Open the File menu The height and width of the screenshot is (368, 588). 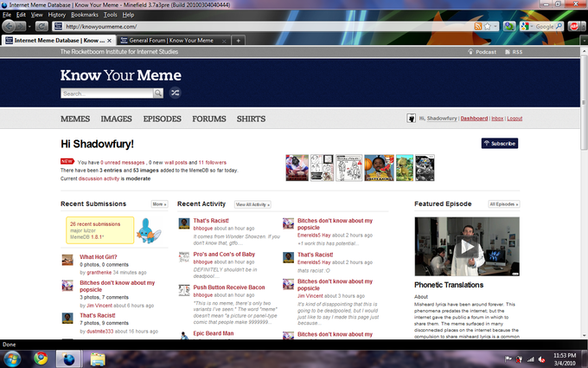coord(7,15)
